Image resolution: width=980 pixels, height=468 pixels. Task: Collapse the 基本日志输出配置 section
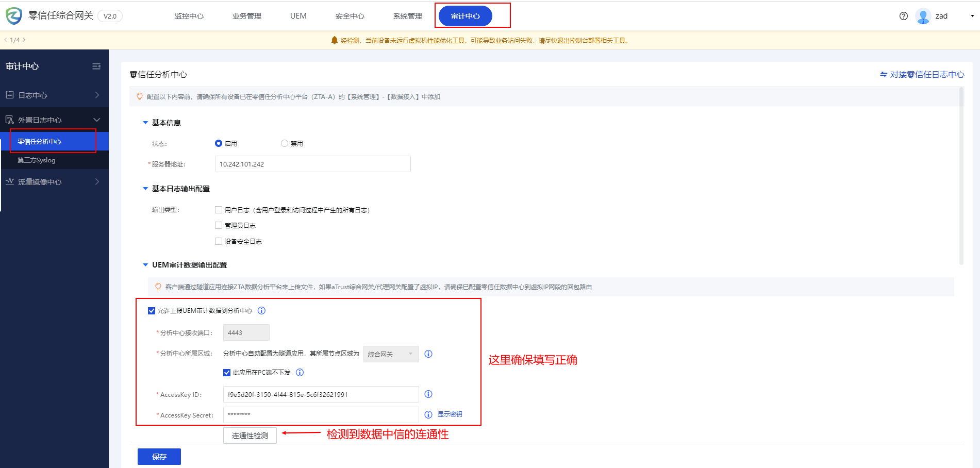(145, 189)
